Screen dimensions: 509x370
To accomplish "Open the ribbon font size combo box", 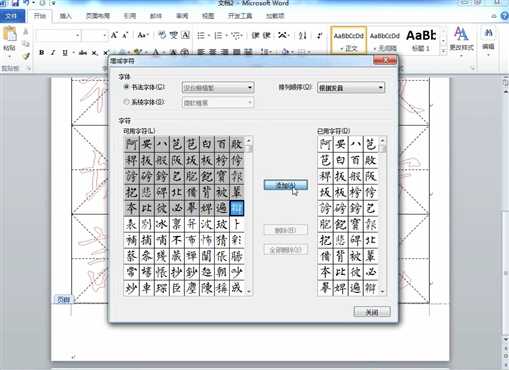I will pos(94,35).
